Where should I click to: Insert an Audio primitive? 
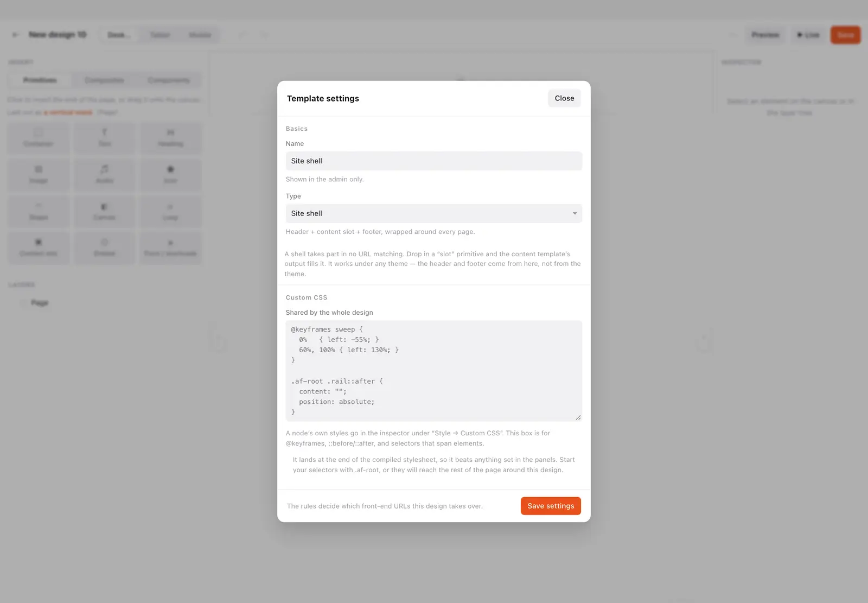(104, 175)
